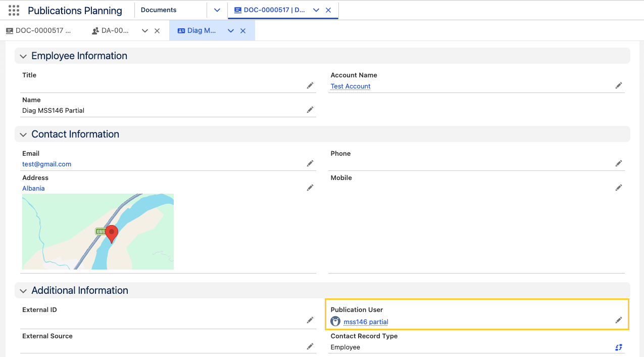This screenshot has height=357, width=644.
Task: Open the Diag M subtab actions chevron
Action: pos(231,31)
